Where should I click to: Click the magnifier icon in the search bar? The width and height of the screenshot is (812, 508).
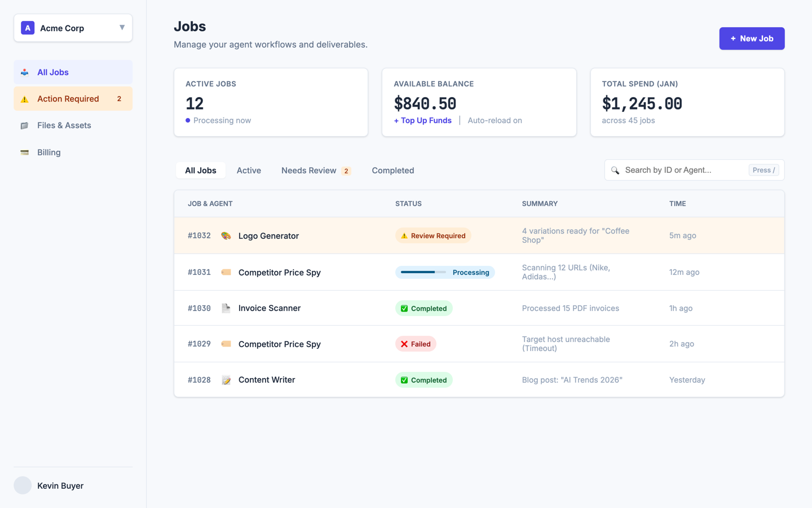pyautogui.click(x=615, y=169)
